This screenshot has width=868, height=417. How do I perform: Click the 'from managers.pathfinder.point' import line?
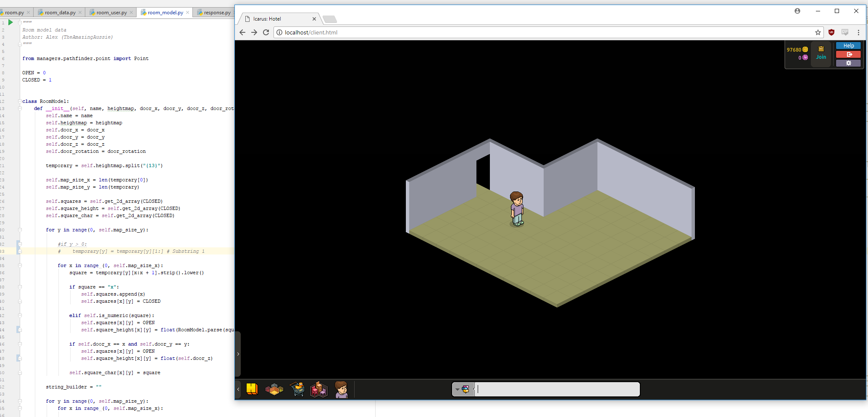click(x=85, y=58)
